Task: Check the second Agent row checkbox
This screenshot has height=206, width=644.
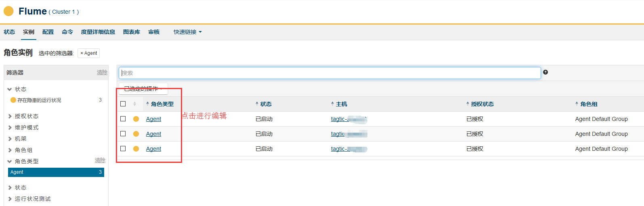Action: tap(123, 134)
